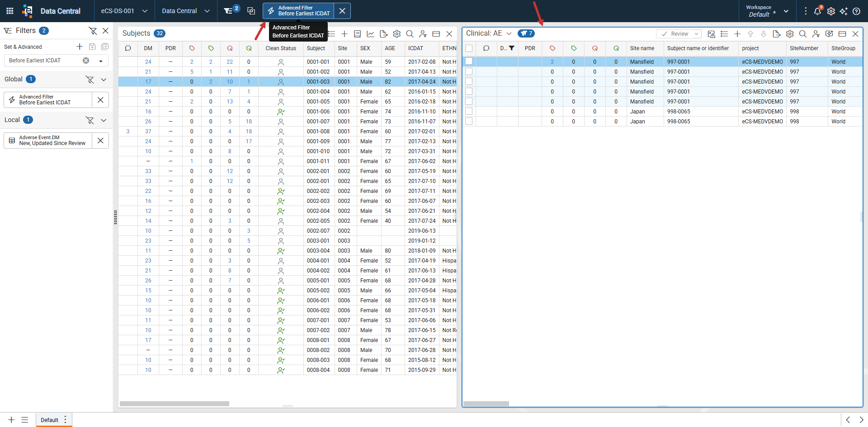Clear the Local filters
This screenshot has height=427, width=868.
[90, 120]
